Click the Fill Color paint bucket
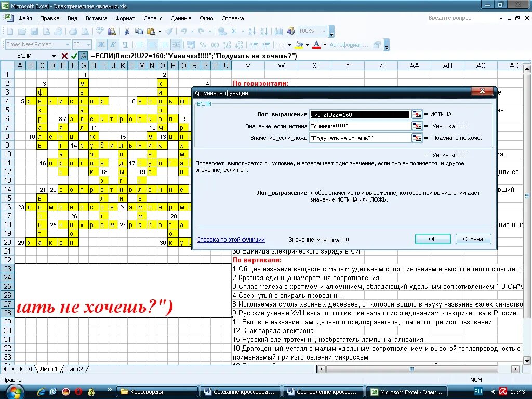The width and height of the screenshot is (532, 399). pos(299,45)
